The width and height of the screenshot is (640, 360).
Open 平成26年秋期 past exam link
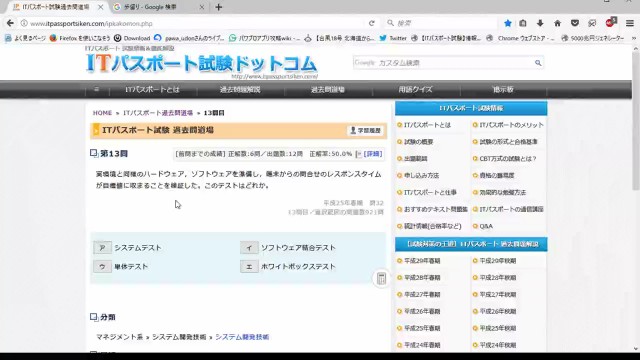pos(498,311)
